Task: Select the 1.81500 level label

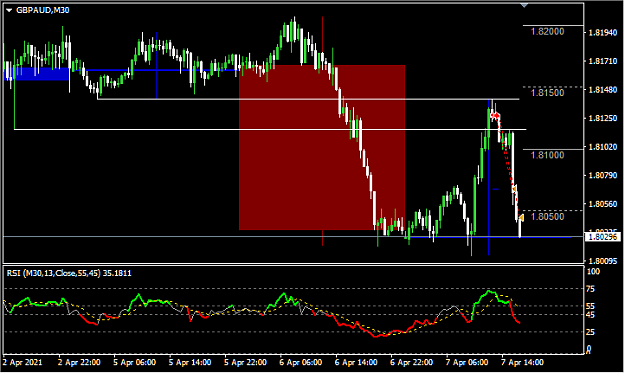Action: coord(548,93)
